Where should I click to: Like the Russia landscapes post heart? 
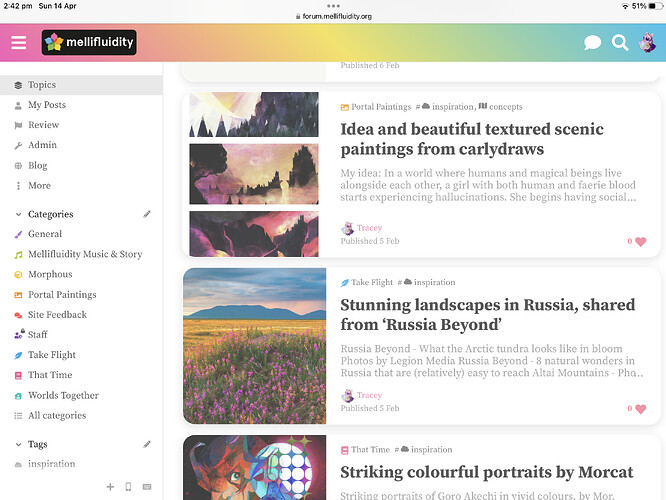[641, 409]
